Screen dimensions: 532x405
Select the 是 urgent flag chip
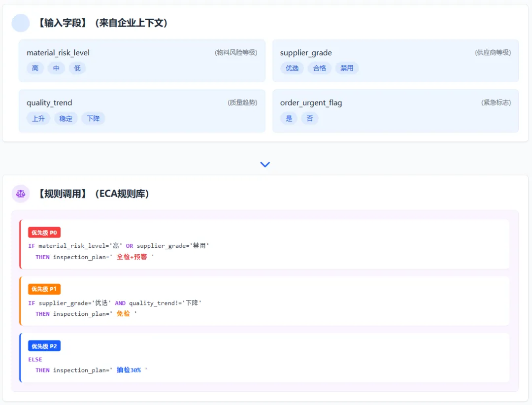tap(289, 118)
